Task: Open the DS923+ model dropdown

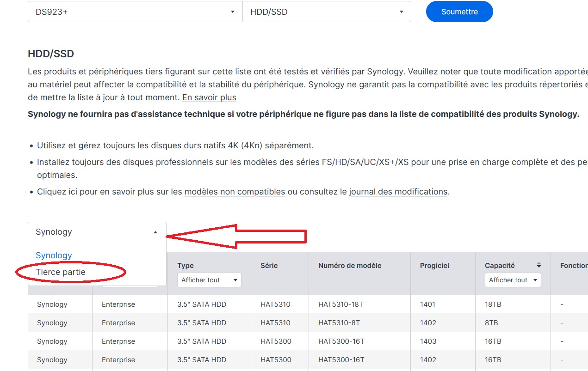Action: coord(135,12)
